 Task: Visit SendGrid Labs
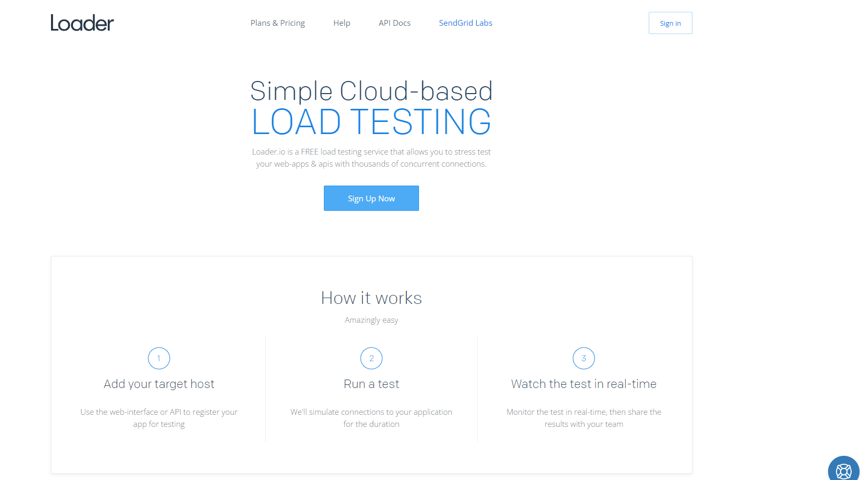[465, 23]
